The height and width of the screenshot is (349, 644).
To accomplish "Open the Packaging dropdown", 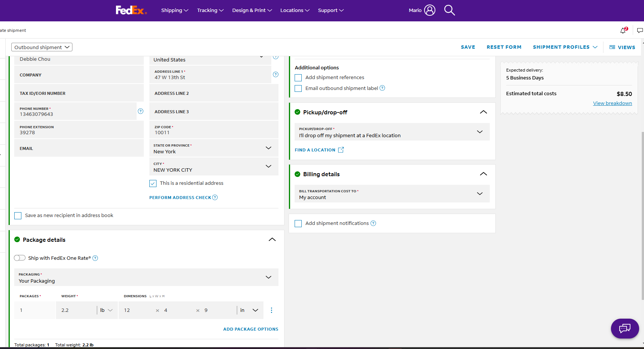I will click(146, 277).
